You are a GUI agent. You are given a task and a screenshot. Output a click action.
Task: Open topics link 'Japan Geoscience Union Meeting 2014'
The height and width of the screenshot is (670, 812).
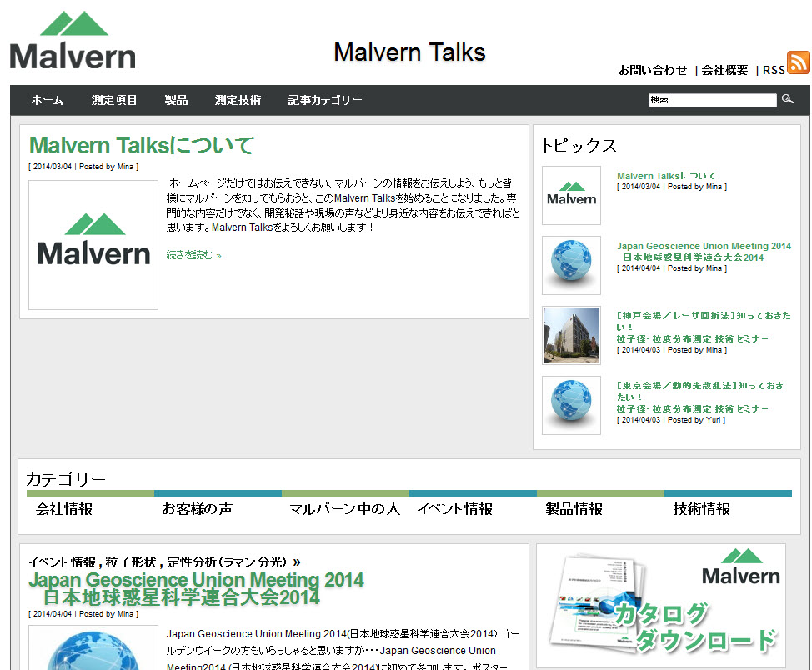[x=704, y=251]
